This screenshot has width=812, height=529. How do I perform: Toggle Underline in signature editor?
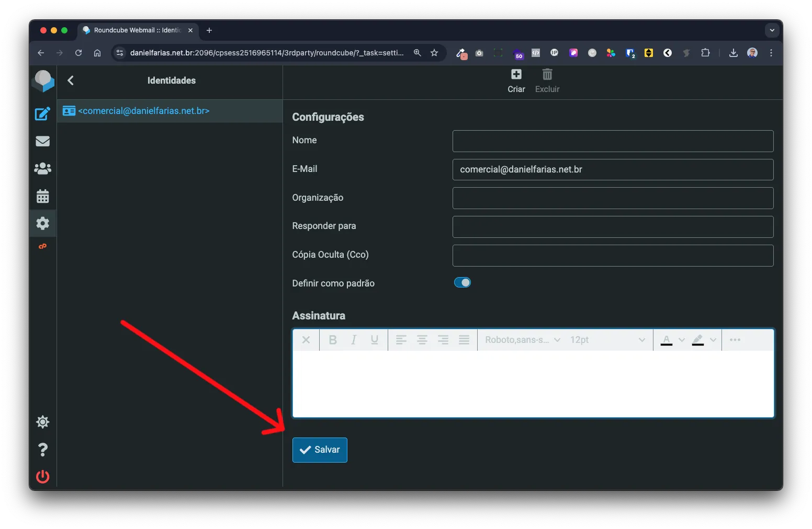(x=375, y=340)
